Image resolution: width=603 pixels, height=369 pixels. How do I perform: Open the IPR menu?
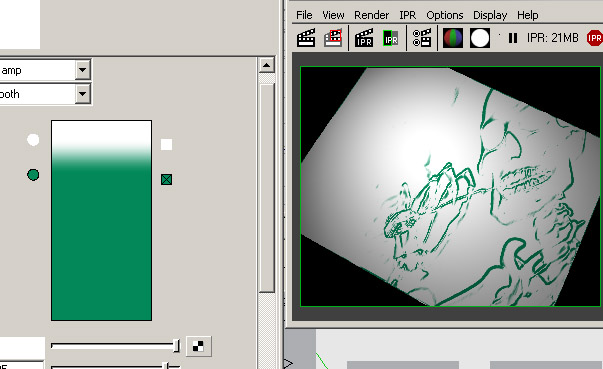coord(408,15)
